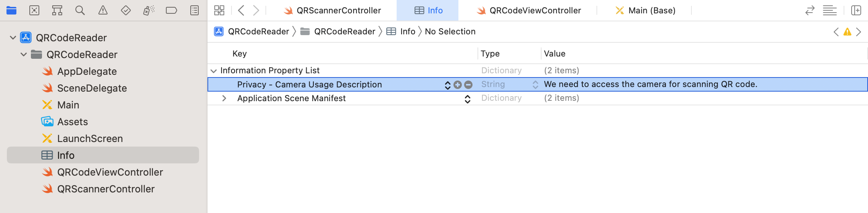868x213 pixels.
Task: Open the Source Control navigator
Action: point(34,10)
